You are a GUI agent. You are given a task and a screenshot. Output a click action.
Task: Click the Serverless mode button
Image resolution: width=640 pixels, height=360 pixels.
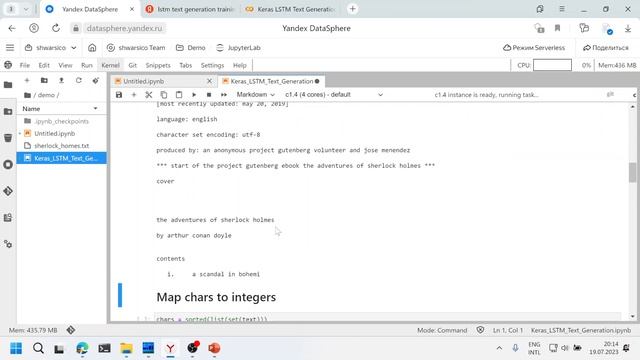534,48
